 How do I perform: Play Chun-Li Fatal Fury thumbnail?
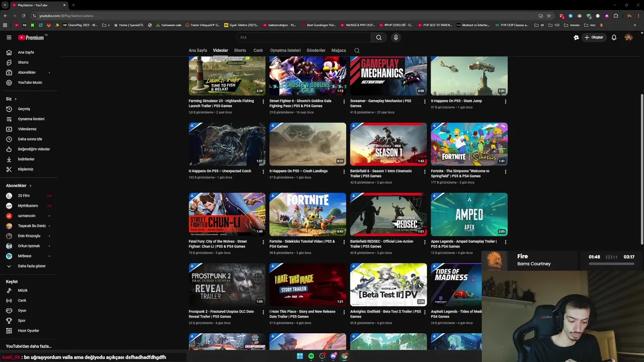[227, 214]
